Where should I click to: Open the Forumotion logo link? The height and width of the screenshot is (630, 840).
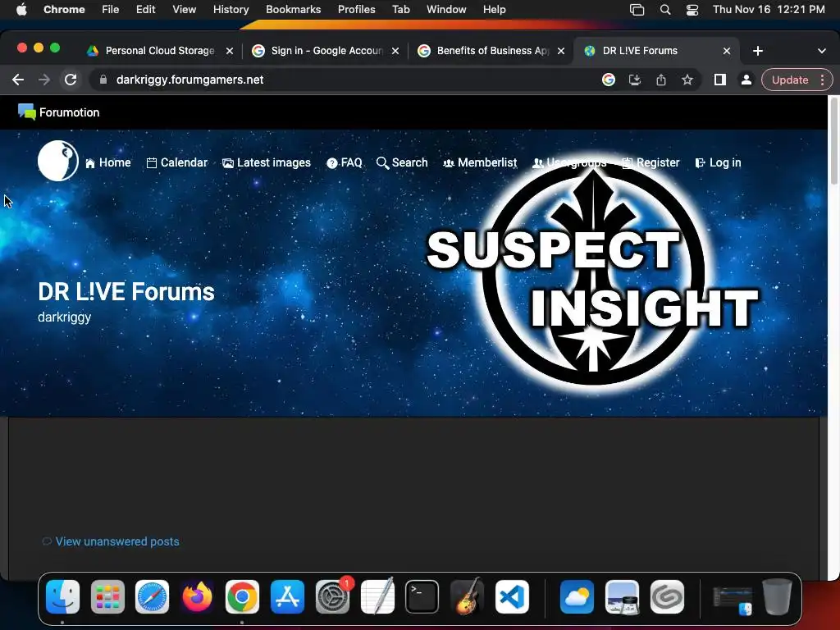58,112
